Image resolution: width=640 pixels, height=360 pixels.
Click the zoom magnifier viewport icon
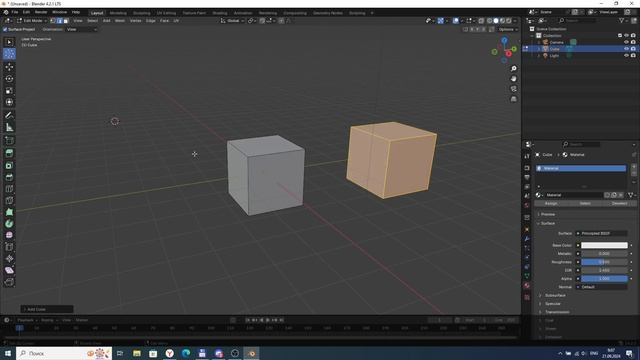513,69
